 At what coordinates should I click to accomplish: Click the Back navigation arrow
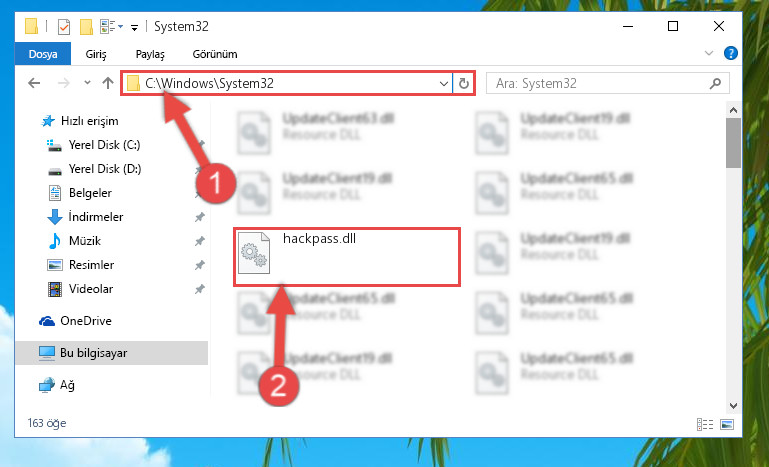click(34, 83)
